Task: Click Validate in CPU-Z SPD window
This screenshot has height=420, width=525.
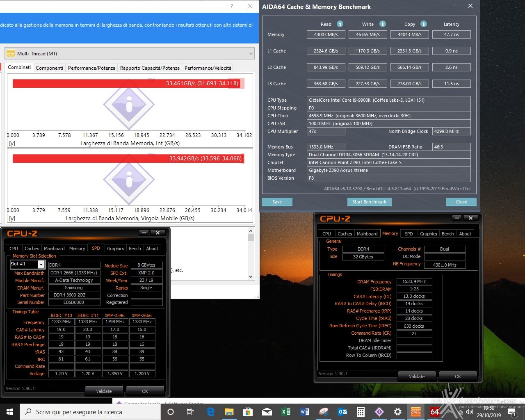Action: 104,391
